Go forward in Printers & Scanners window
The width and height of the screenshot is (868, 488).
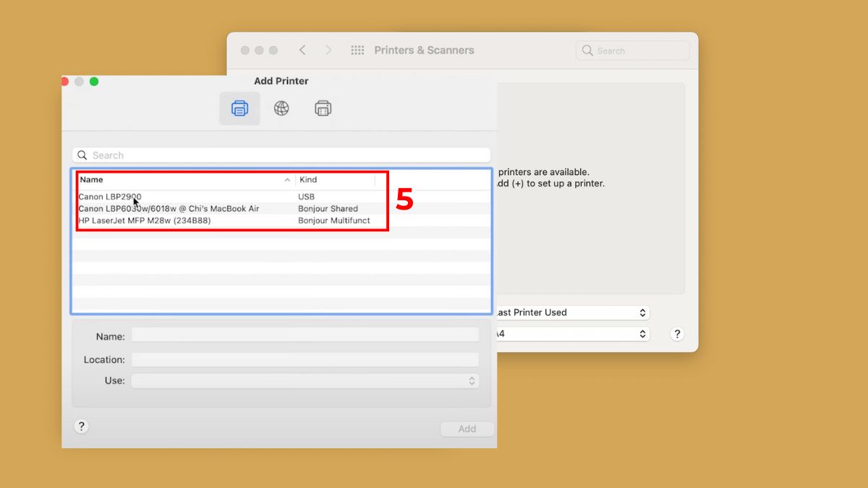click(328, 50)
